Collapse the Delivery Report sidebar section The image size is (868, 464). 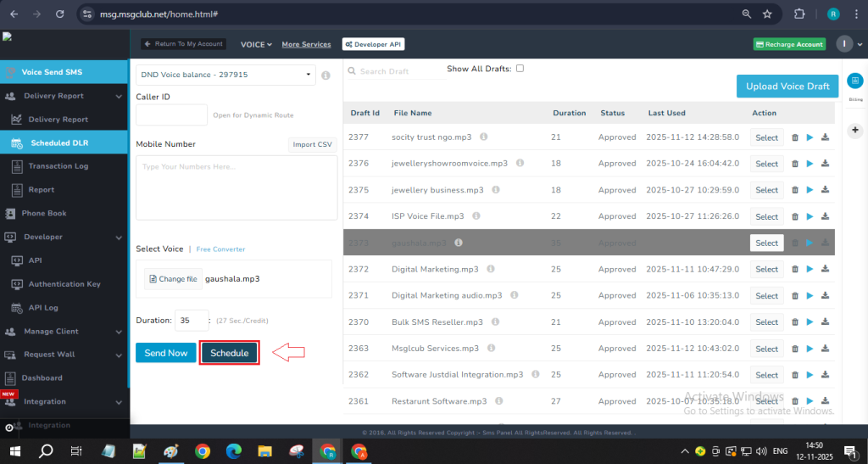coord(119,96)
